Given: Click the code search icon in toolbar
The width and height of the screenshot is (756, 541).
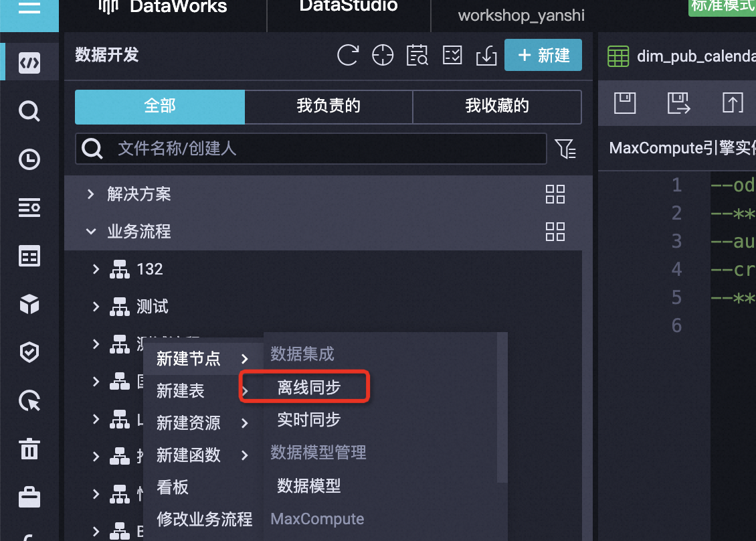Looking at the screenshot, I should point(417,55).
